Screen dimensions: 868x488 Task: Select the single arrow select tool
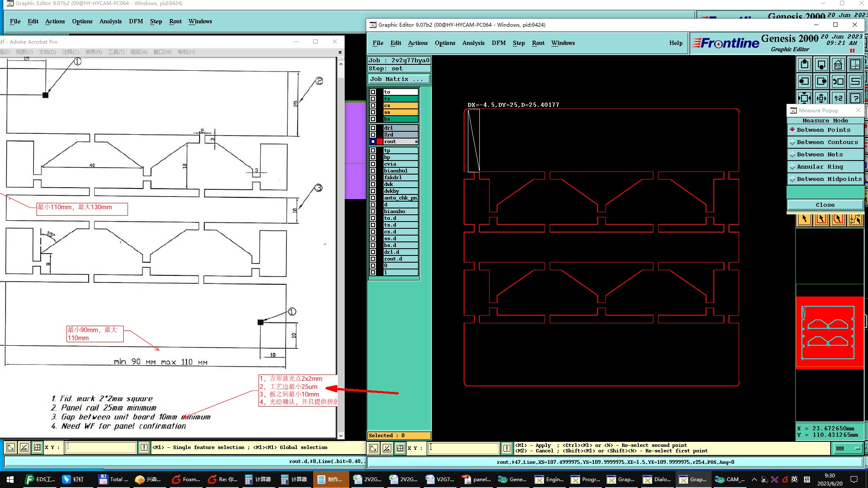(804, 219)
